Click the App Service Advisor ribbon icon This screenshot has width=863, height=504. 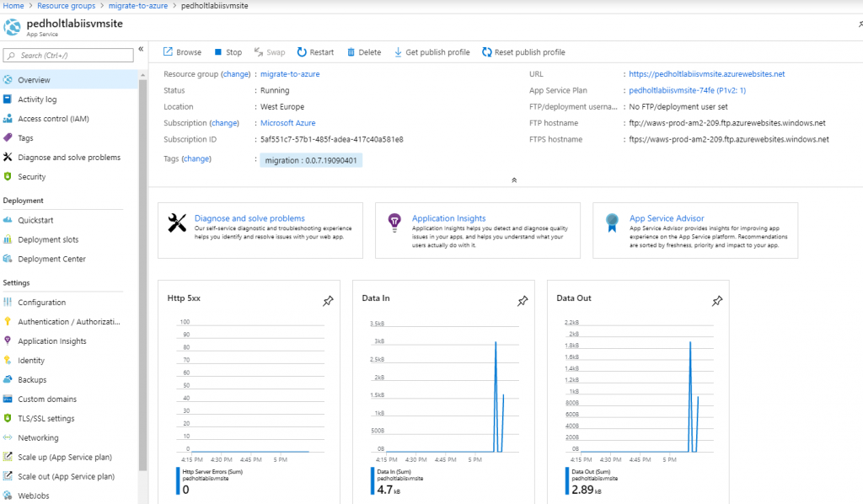(612, 223)
